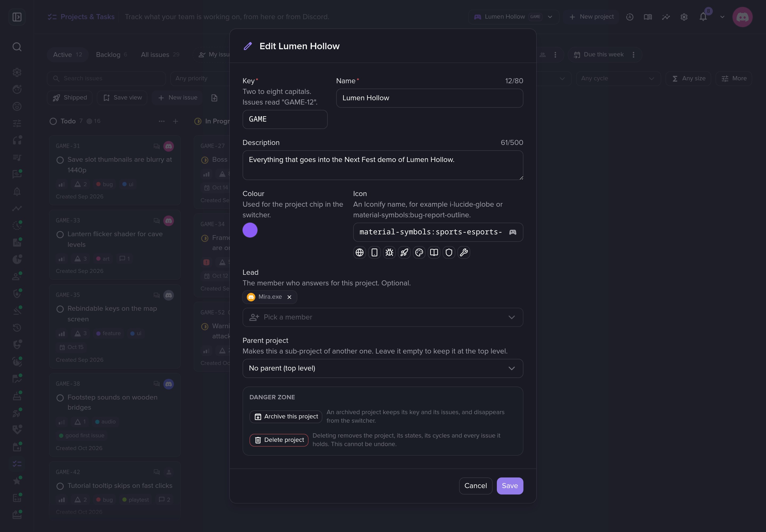766x532 pixels.
Task: Open search from the sidebar magnifier
Action: click(17, 47)
